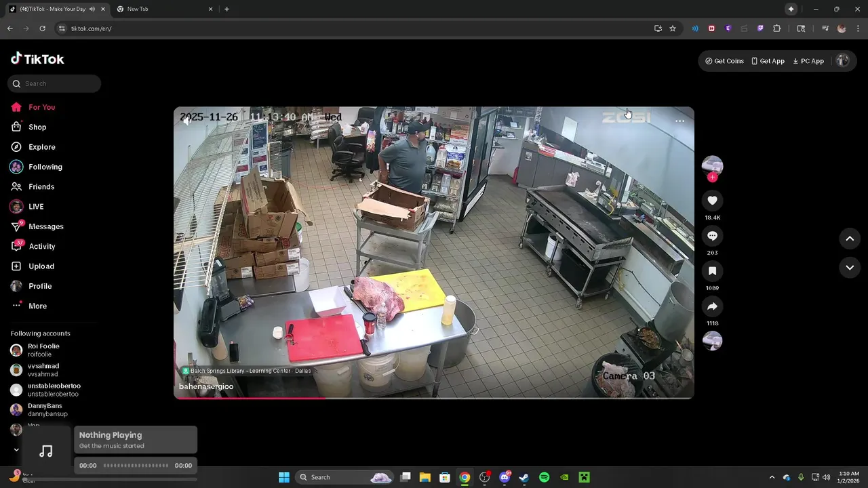Image resolution: width=868 pixels, height=488 pixels.
Task: Click the Gemini sparkle button in title bar
Action: click(x=791, y=9)
